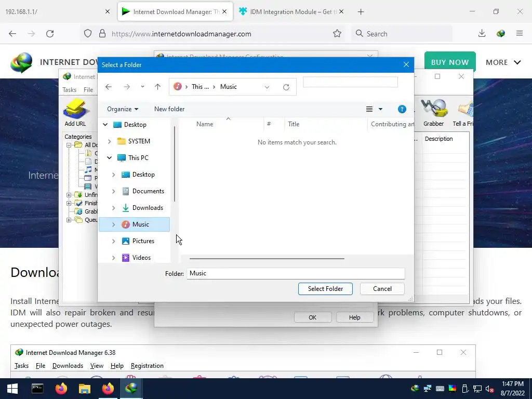Open folder dialog help icon
This screenshot has width=532, height=399.
(x=402, y=109)
